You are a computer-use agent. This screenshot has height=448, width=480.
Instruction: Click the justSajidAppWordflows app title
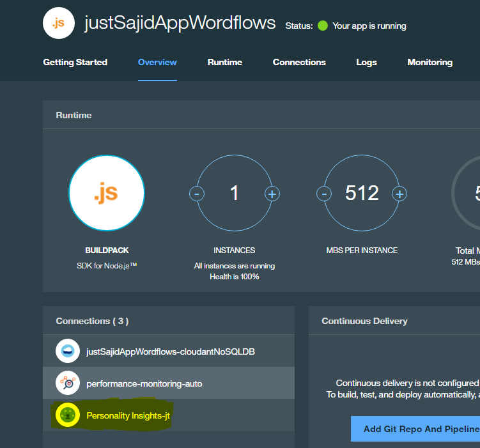pos(180,23)
